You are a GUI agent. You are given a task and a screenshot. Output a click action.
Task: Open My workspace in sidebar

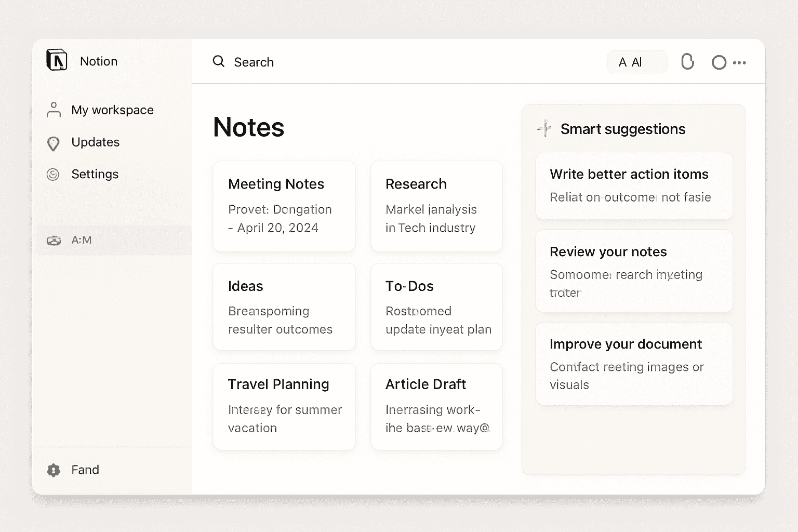coord(112,110)
